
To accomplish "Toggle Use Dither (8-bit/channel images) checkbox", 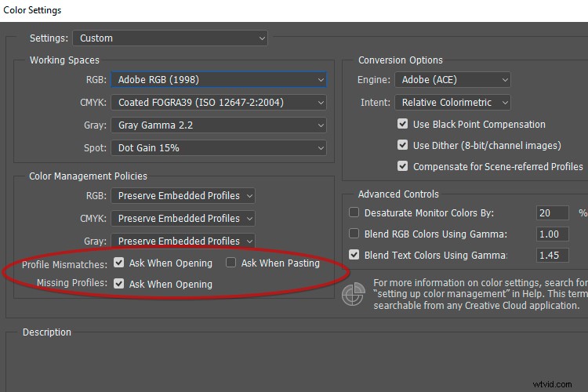I will click(402, 145).
